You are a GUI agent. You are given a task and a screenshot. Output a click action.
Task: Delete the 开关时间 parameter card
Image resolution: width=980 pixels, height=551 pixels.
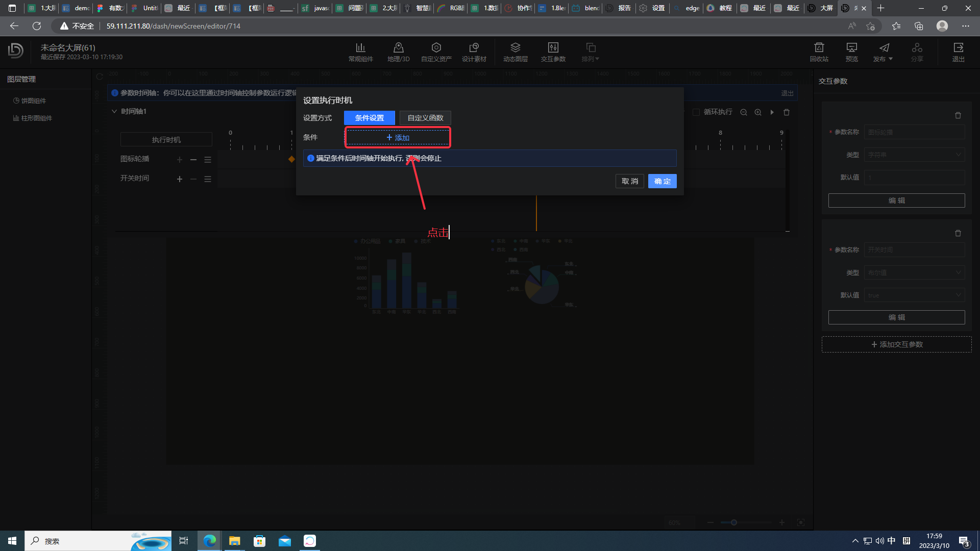tap(958, 233)
